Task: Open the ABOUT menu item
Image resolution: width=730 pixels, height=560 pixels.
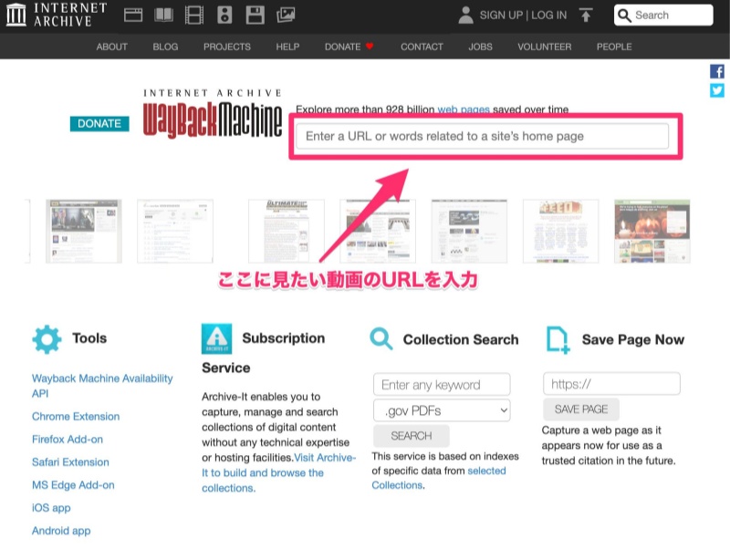Action: pyautogui.click(x=111, y=47)
